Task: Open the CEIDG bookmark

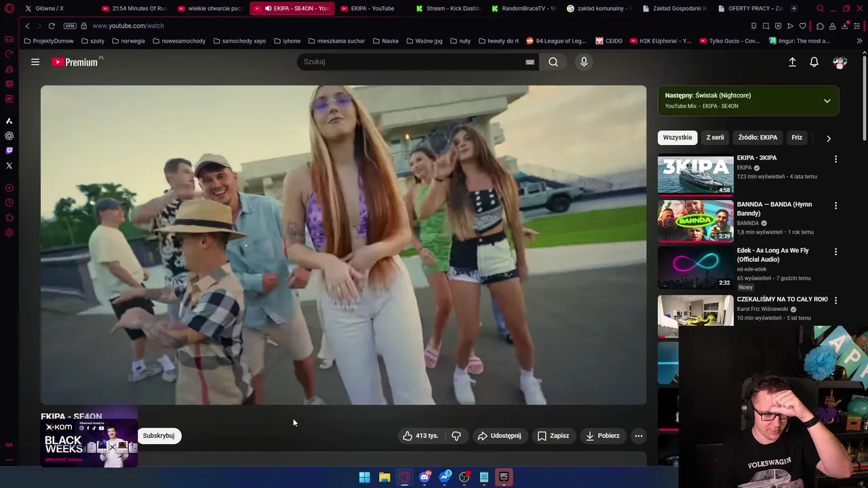Action: pos(609,41)
